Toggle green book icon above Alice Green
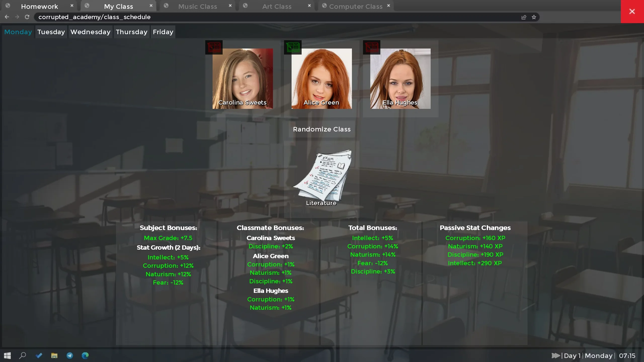644x362 pixels. pos(293,47)
